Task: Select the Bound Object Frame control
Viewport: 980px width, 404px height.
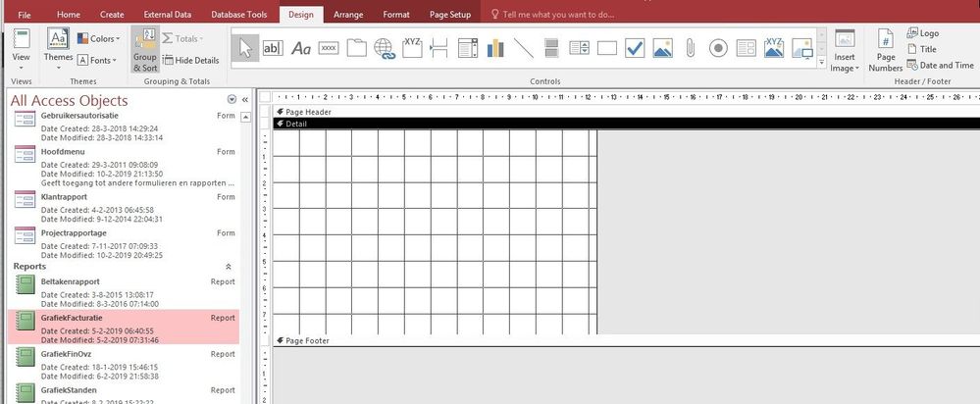Action: tap(774, 48)
